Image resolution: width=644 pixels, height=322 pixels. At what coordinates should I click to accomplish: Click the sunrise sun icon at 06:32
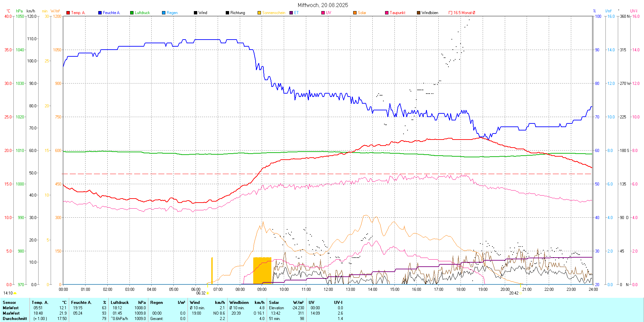coord(208,293)
